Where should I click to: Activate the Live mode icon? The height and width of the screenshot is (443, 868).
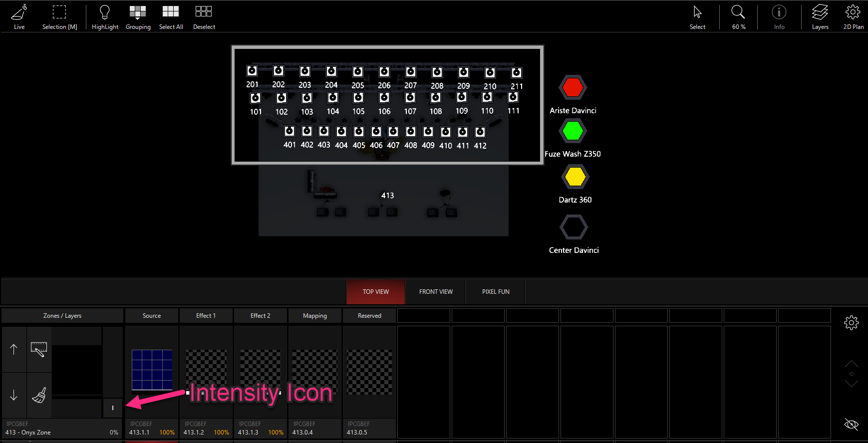19,12
